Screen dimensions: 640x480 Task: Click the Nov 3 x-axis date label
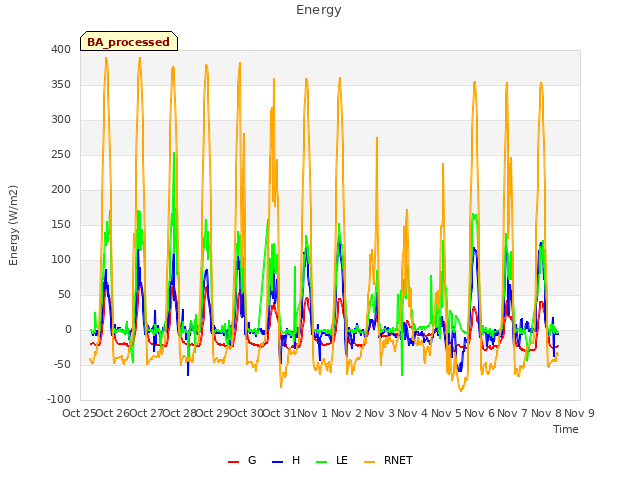(380, 413)
